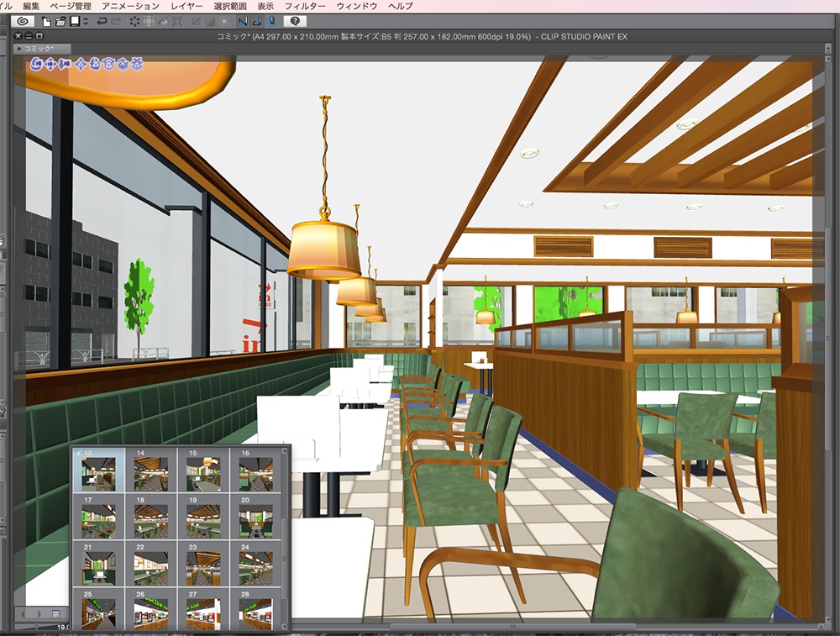Create a new document from toolbar
The width and height of the screenshot is (840, 636).
(x=46, y=22)
